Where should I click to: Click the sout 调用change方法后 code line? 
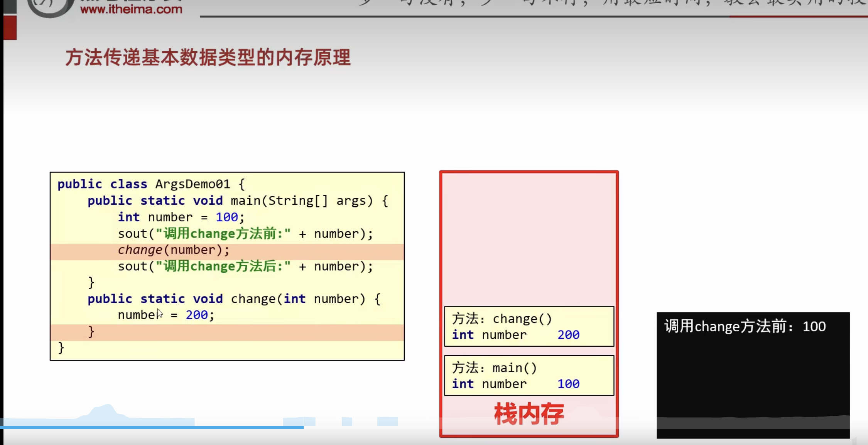245,266
